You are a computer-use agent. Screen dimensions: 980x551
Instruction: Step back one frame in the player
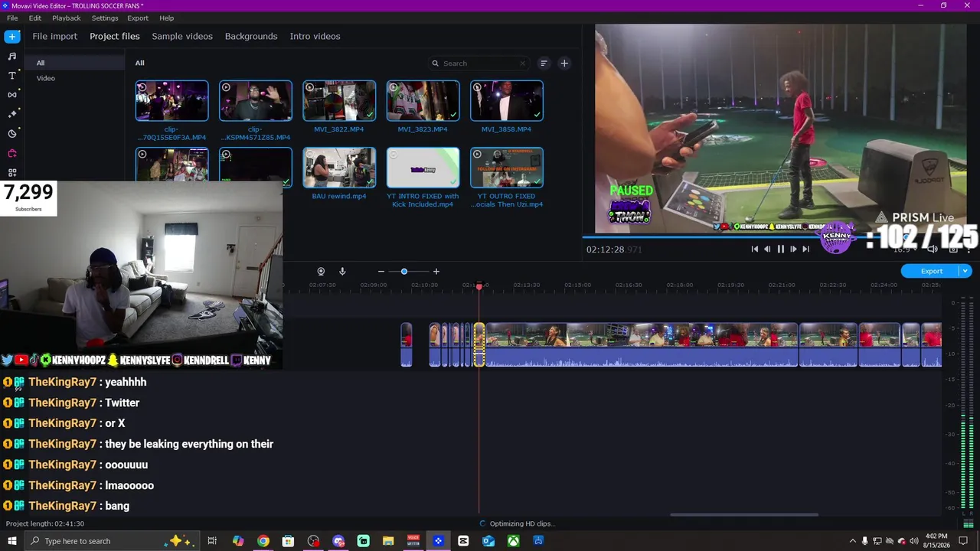tap(767, 249)
